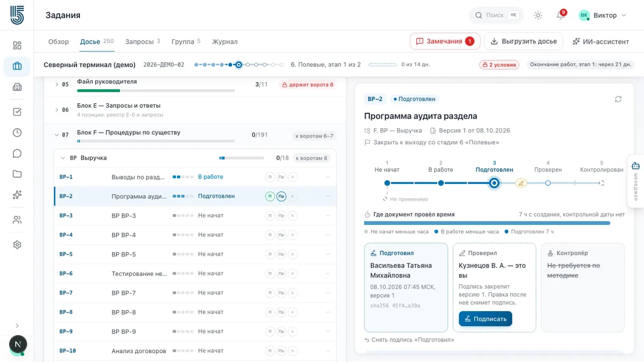Open the manager robot panel tab
The image size is (644, 362).
pyautogui.click(x=636, y=181)
